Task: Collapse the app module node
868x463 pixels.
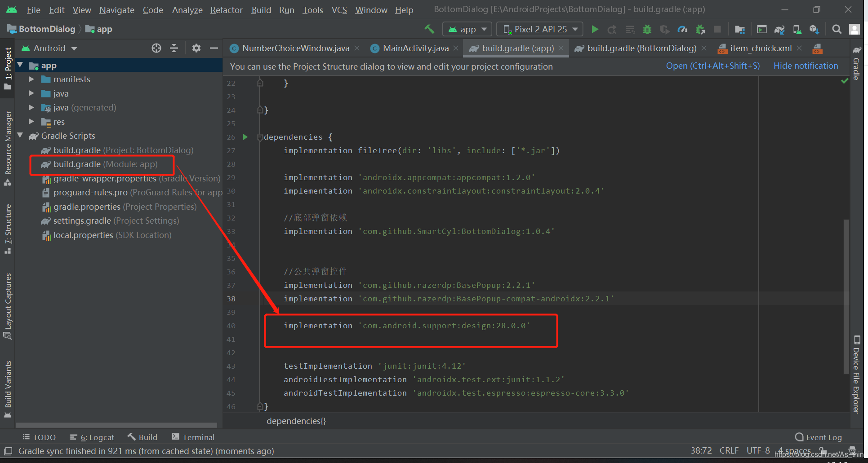Action: coord(20,66)
